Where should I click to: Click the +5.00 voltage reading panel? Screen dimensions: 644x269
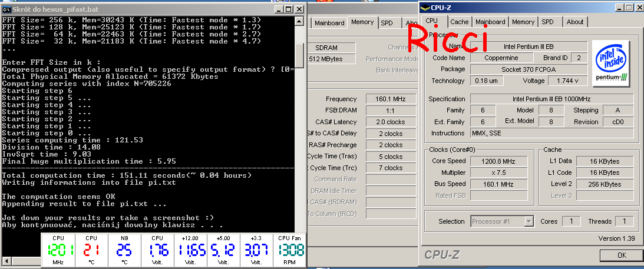coord(223,250)
